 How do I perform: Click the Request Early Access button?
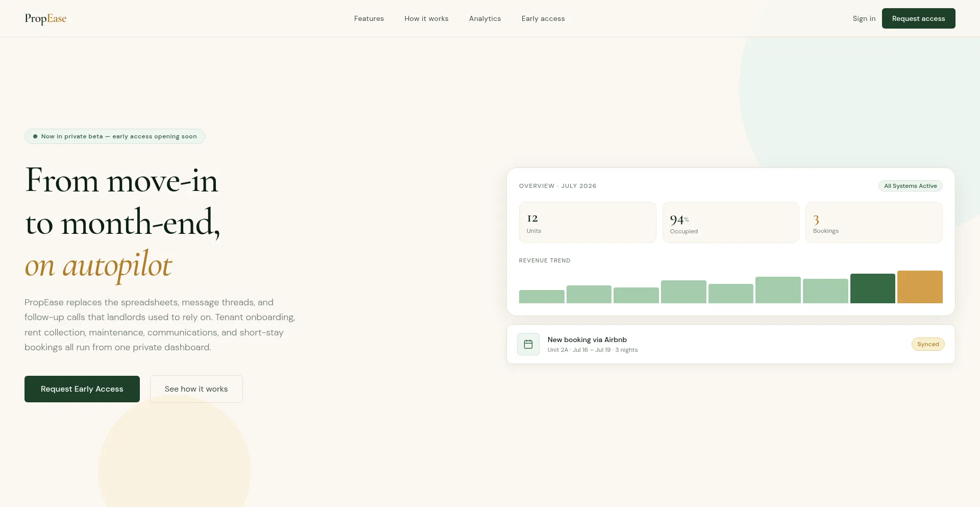[82, 389]
